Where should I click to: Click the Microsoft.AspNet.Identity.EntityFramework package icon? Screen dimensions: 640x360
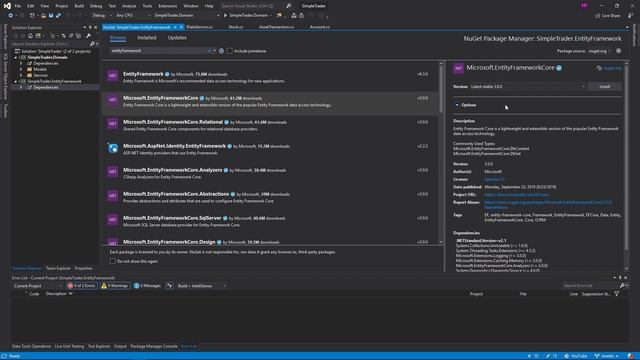pos(113,148)
